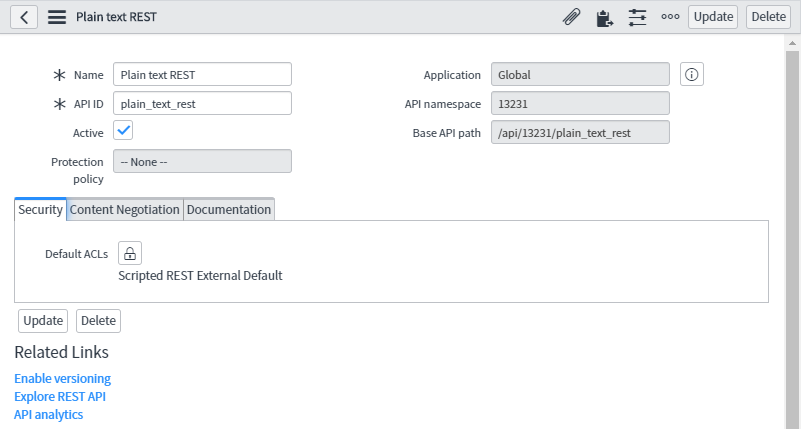Toggle the Active checkbox
This screenshot has width=801, height=429.
[x=123, y=131]
